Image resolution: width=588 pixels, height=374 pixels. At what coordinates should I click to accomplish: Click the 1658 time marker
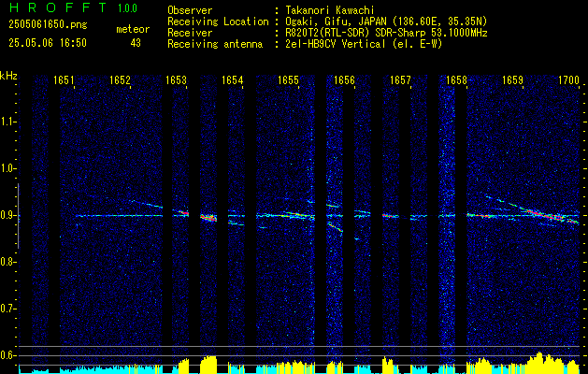coord(456,80)
